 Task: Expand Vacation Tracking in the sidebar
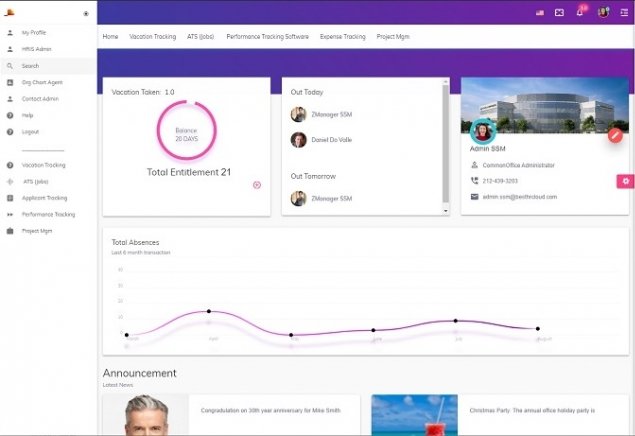(x=43, y=165)
